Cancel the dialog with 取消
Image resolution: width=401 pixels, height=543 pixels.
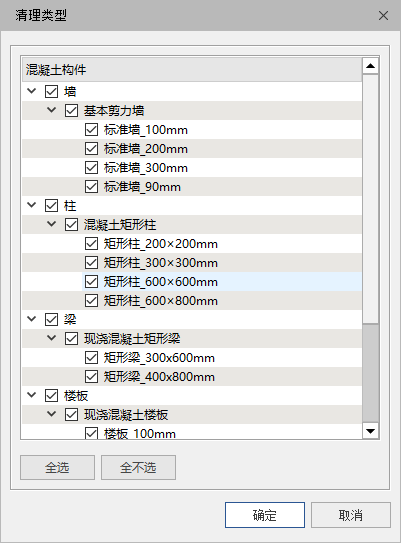click(x=350, y=515)
